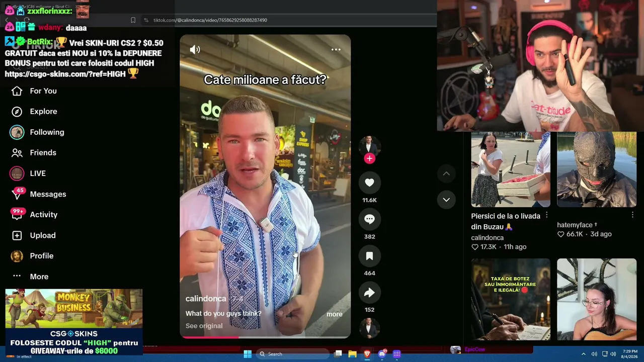Image resolution: width=644 pixels, height=362 pixels.
Task: Open File Explorer from the taskbar
Action: pos(352,354)
